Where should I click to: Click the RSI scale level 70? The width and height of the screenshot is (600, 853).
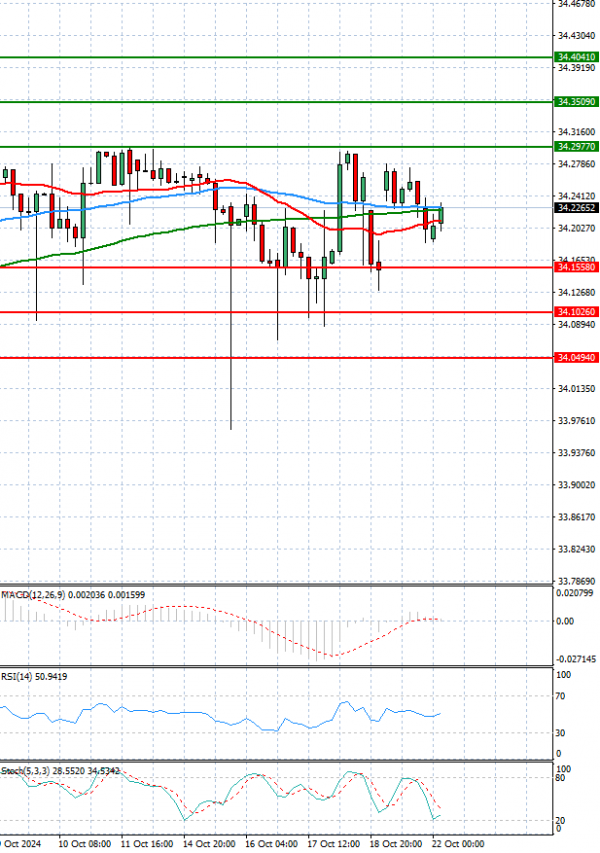561,696
